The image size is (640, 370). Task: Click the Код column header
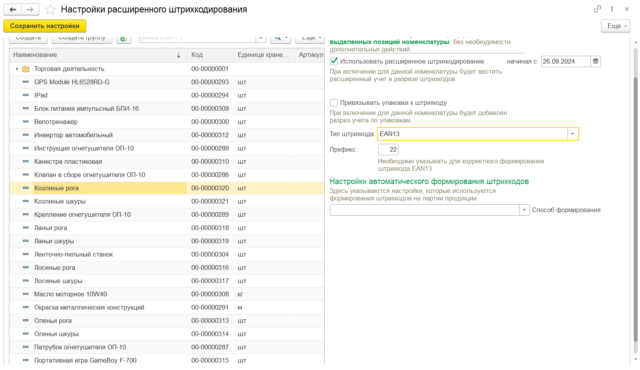tap(210, 55)
